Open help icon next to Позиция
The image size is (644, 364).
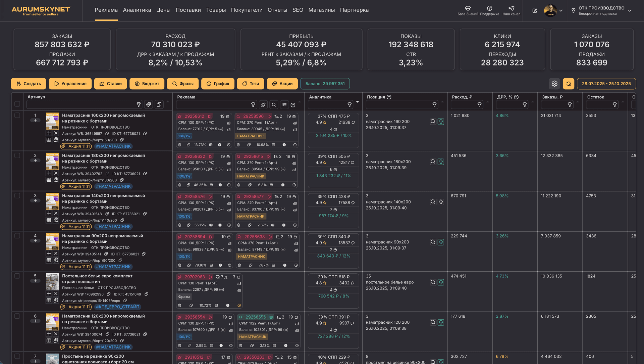click(x=389, y=97)
